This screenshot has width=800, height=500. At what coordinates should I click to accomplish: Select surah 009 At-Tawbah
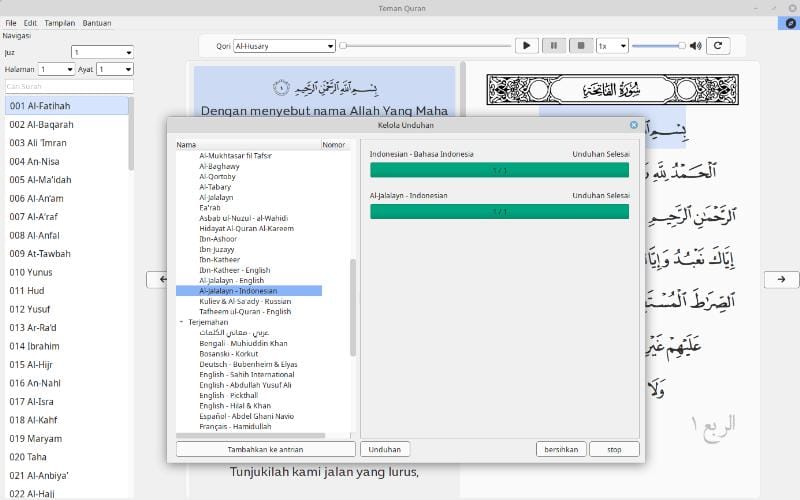click(67, 254)
